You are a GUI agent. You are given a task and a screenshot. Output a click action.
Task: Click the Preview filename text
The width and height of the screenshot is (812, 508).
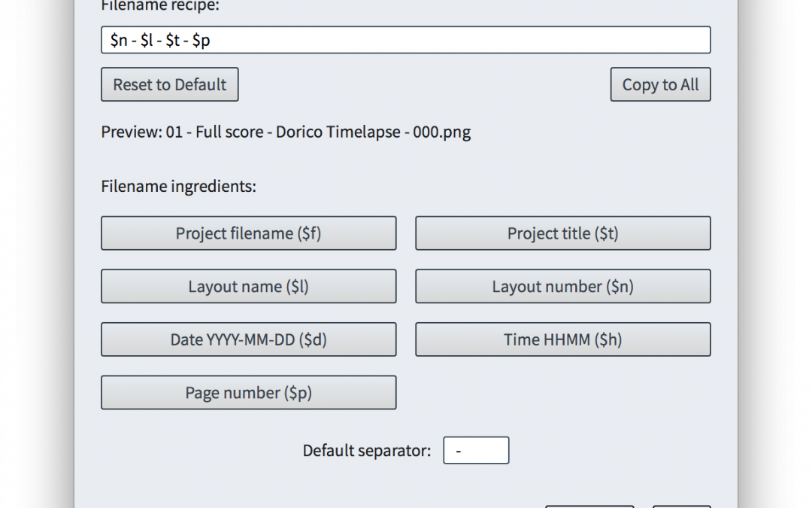[286, 132]
